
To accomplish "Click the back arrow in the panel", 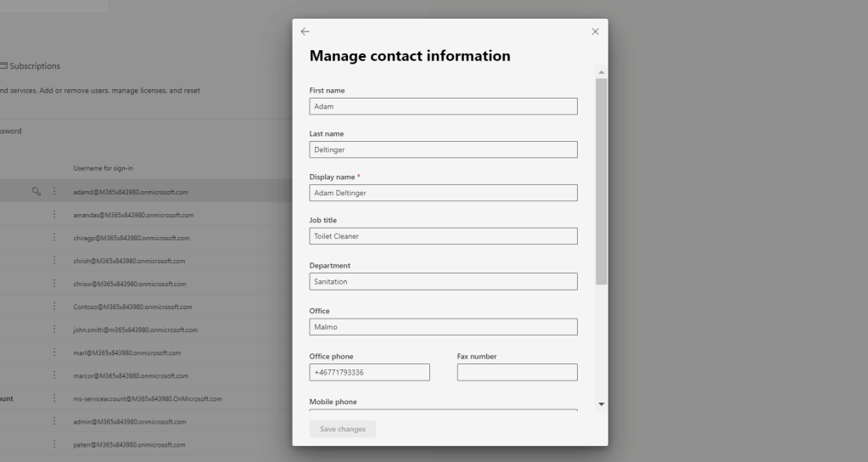I will (305, 31).
